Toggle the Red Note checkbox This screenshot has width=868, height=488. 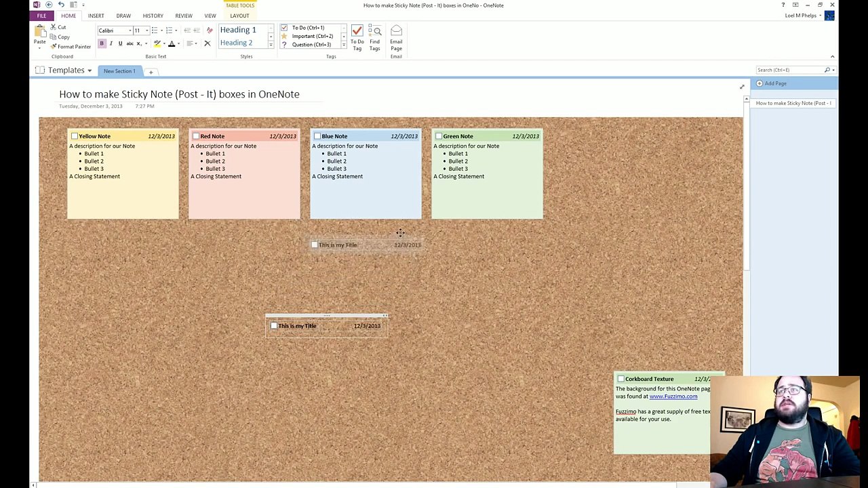coord(195,136)
